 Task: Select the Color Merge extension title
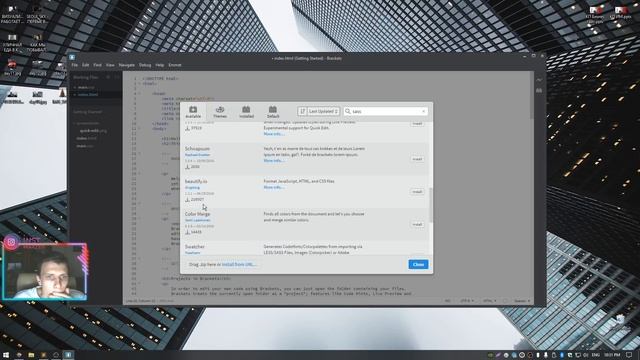point(197,214)
